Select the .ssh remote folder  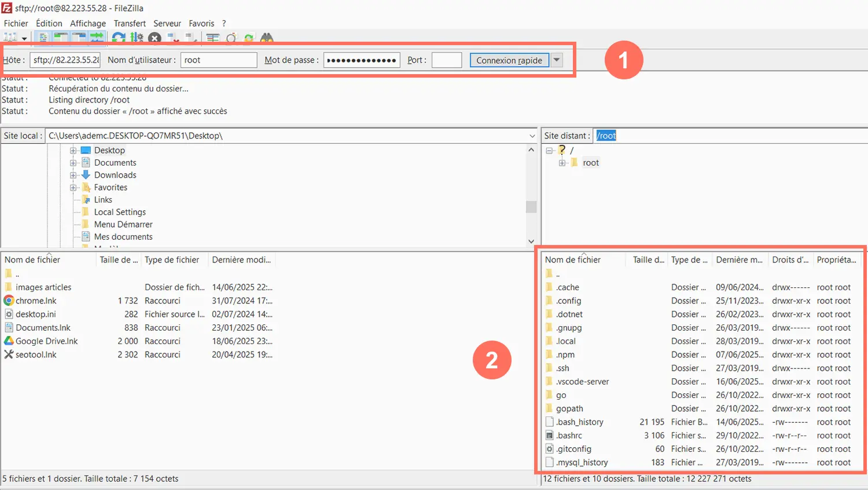coord(562,368)
